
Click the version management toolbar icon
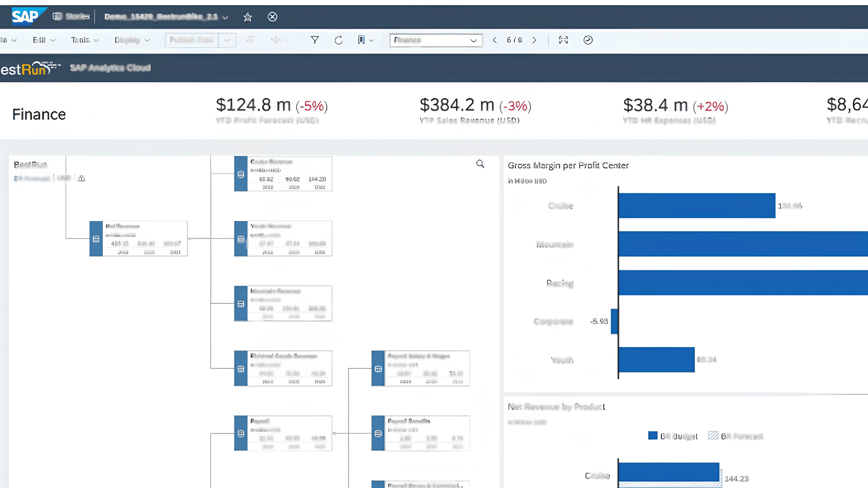pos(251,40)
